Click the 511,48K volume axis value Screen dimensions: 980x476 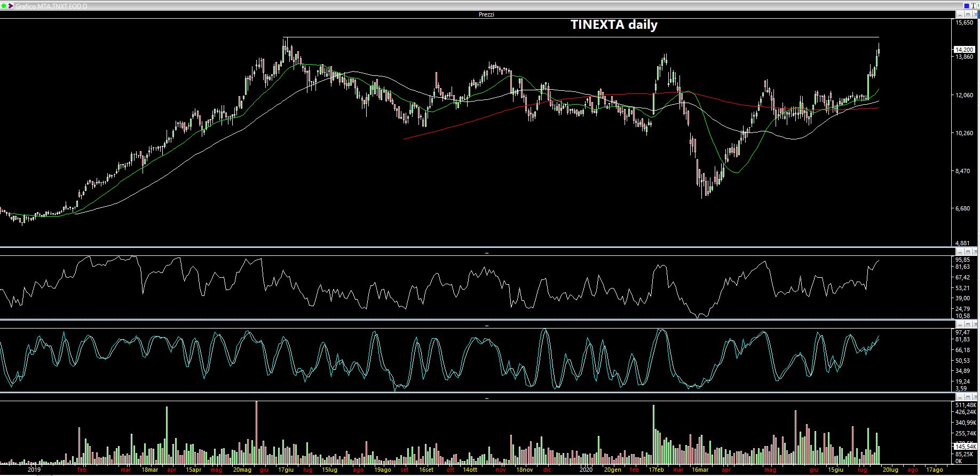coord(965,405)
